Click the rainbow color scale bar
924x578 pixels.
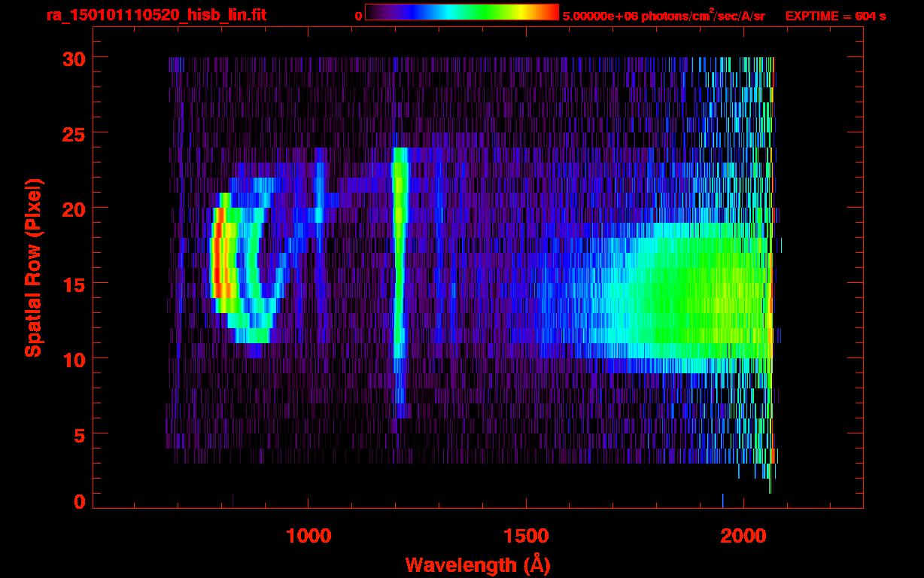click(x=462, y=13)
